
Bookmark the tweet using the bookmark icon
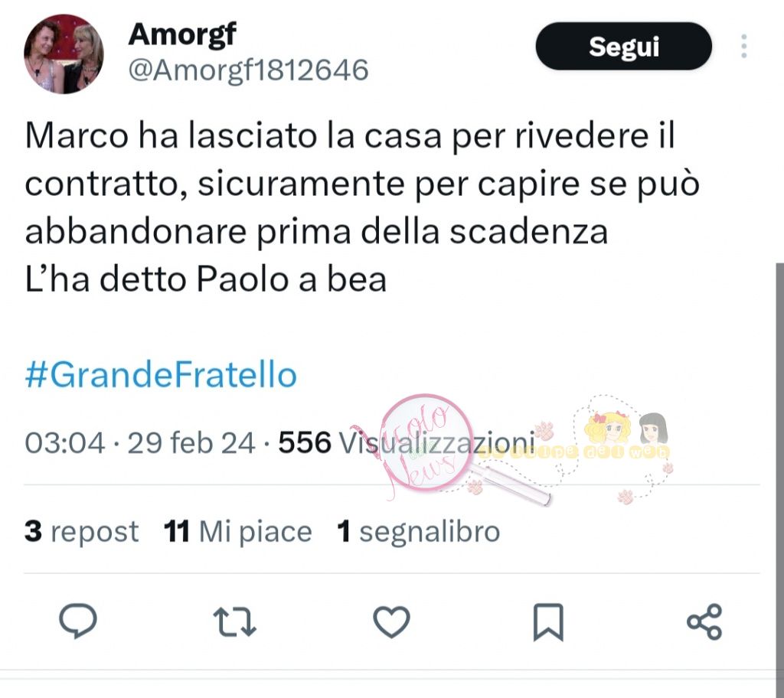[548, 622]
